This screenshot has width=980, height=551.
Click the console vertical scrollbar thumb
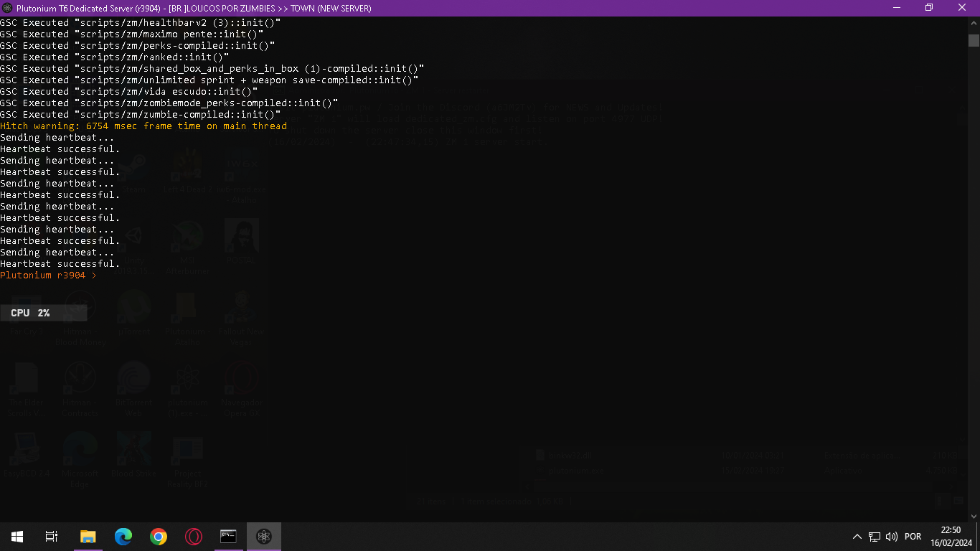pos(974,40)
